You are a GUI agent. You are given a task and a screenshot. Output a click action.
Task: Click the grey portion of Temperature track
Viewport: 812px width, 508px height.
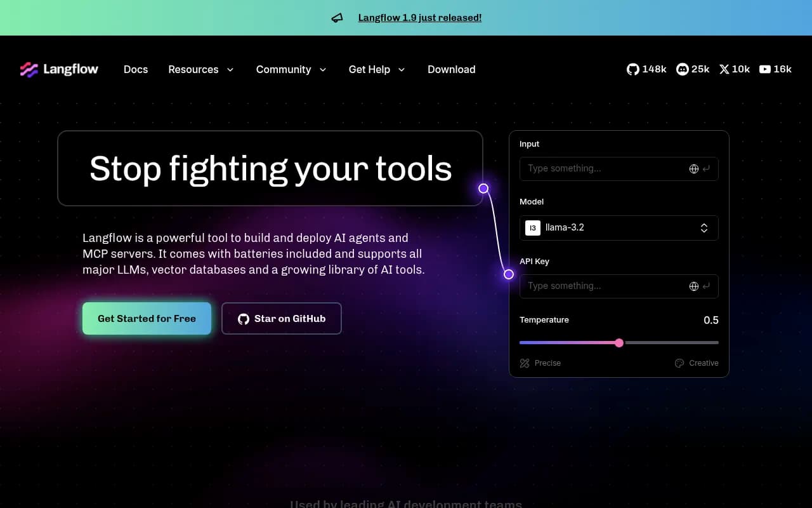(671, 343)
